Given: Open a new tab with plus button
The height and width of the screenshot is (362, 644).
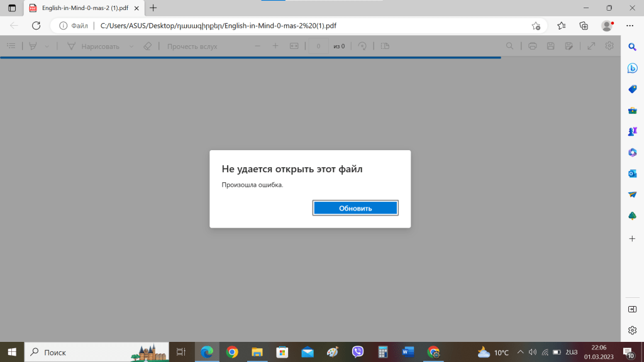Looking at the screenshot, I should [153, 8].
